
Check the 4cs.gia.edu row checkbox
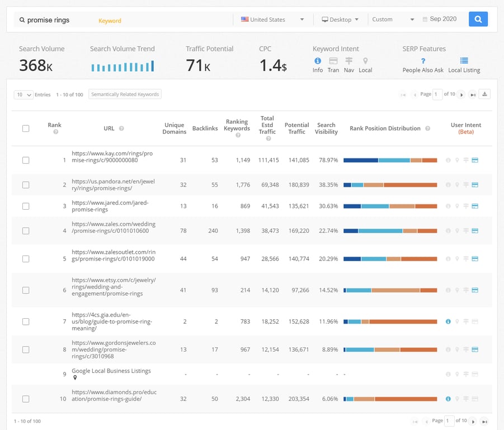click(26, 322)
